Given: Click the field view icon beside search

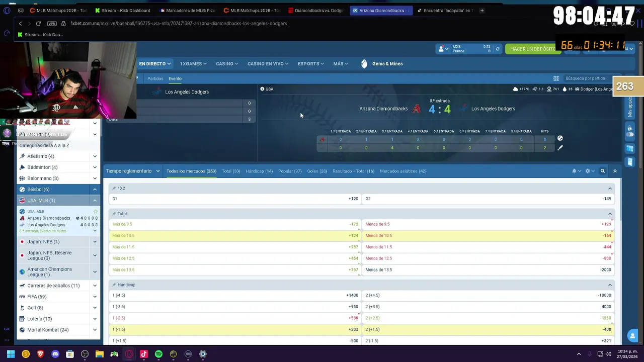Looking at the screenshot, I should click(556, 78).
